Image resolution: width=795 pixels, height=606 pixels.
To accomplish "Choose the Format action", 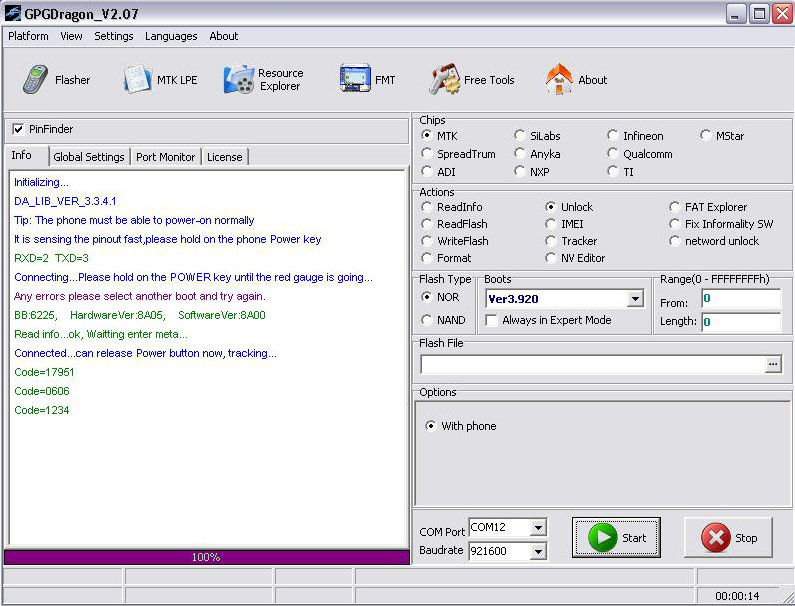I will coord(427,258).
